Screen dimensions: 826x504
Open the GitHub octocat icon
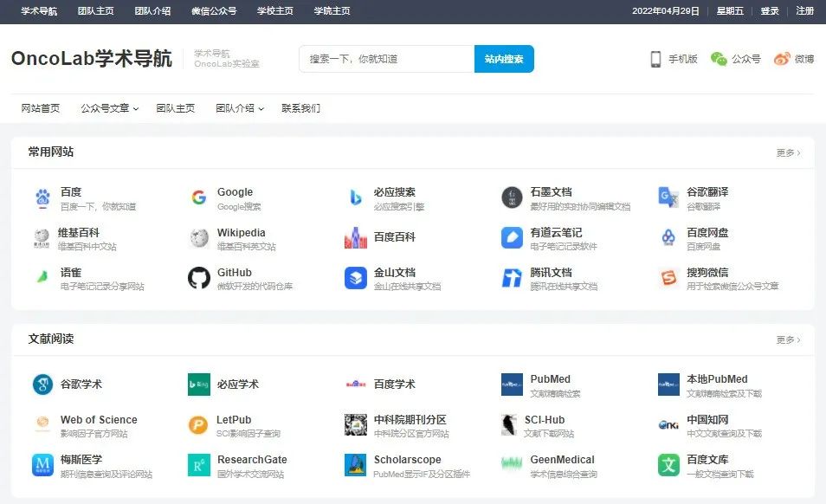(199, 278)
